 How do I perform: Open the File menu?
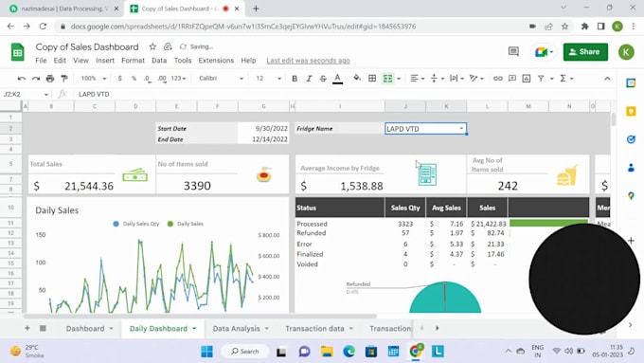coord(41,61)
